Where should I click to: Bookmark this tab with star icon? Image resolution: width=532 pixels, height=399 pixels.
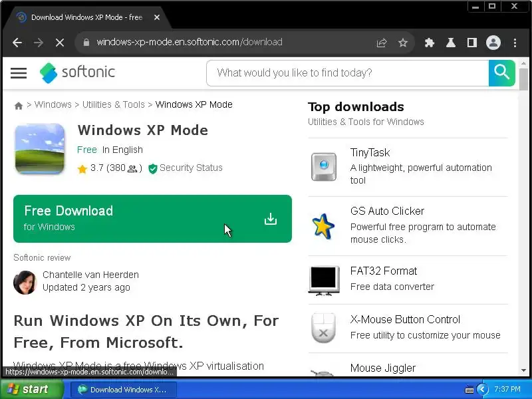click(403, 43)
